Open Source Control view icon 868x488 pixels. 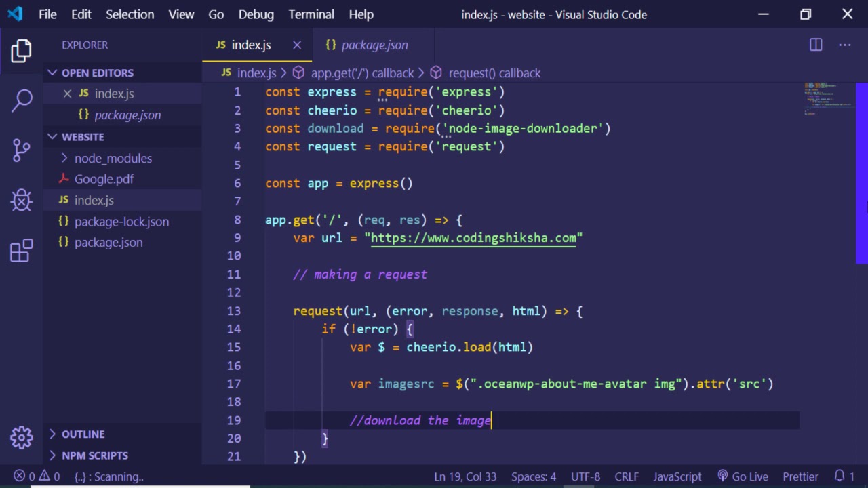coord(21,150)
